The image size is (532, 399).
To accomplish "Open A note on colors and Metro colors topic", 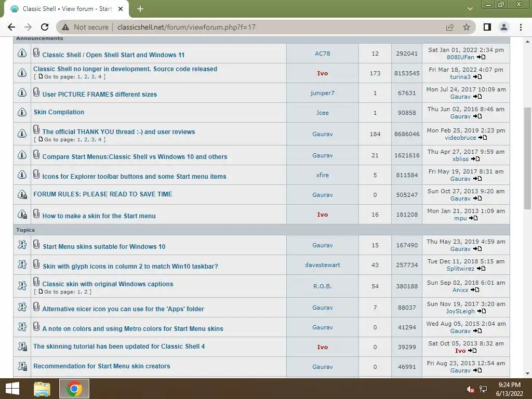I will pyautogui.click(x=132, y=329).
